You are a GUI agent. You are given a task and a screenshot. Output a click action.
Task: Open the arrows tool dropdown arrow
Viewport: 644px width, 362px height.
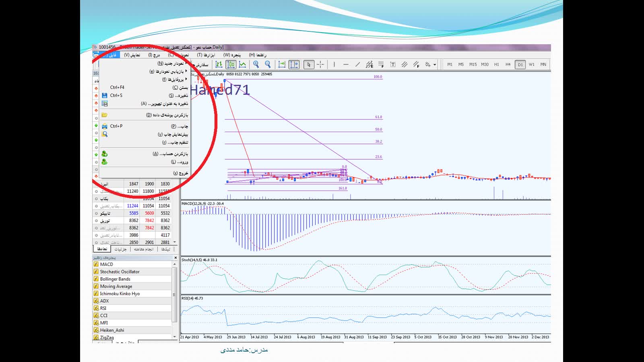(x=435, y=65)
